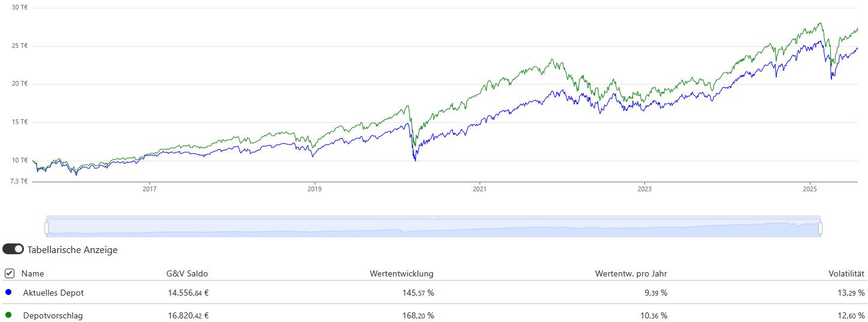Click the right handle of the range slider
This screenshot has width=868, height=322.
click(x=820, y=228)
